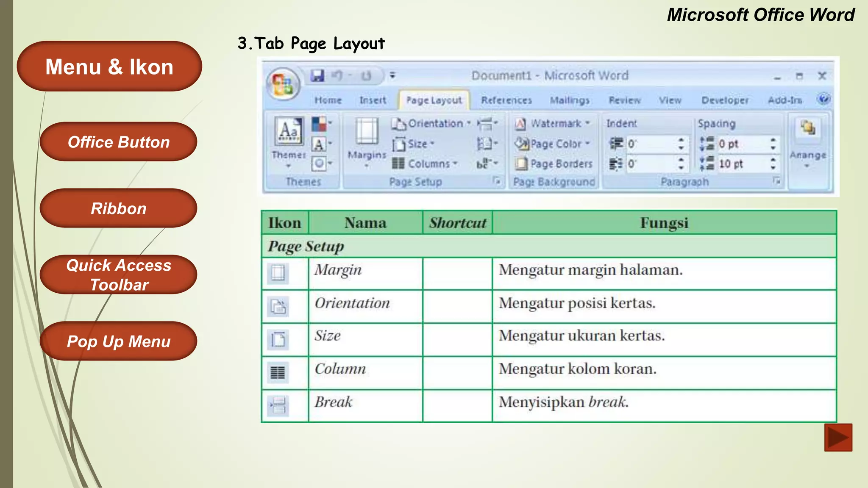Click the Pop Up Menu navigation button
The height and width of the screenshot is (488, 868).
pos(118,341)
